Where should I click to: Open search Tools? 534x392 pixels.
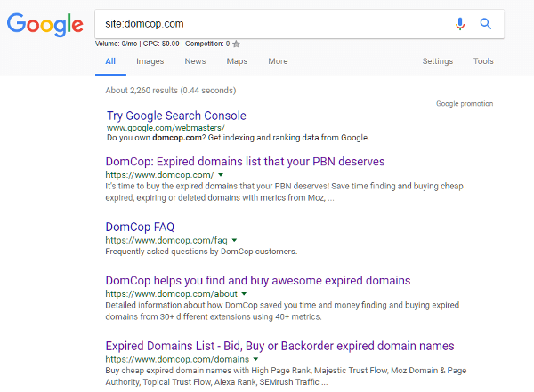(483, 61)
